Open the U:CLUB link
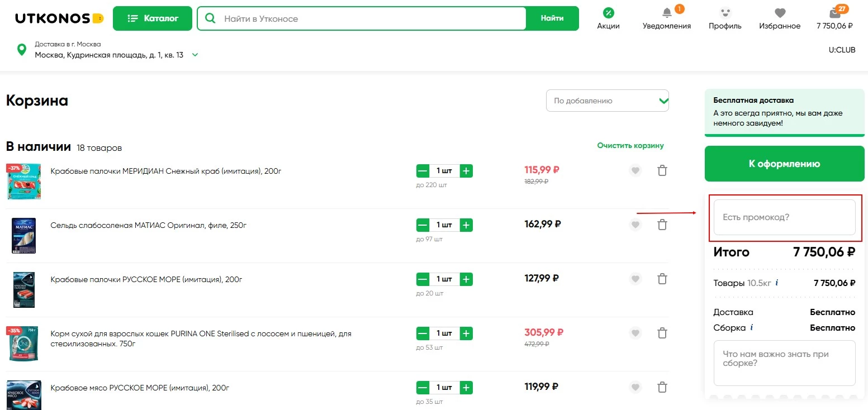This screenshot has width=868, height=410. 842,50
